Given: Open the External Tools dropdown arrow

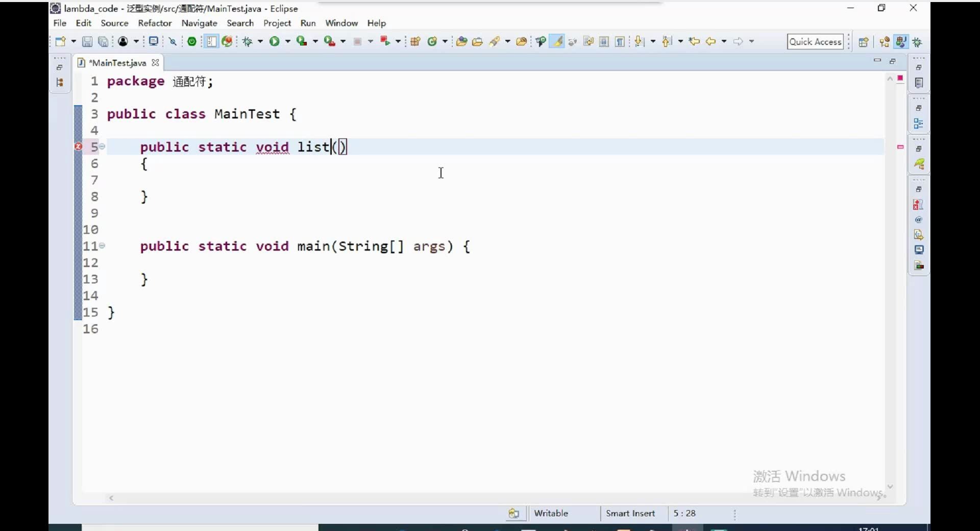Looking at the screenshot, I should 343,41.
